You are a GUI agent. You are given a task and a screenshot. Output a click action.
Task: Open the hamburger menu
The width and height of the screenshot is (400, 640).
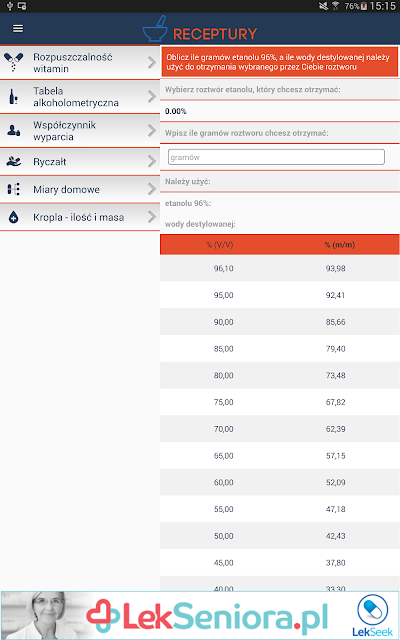(18, 29)
